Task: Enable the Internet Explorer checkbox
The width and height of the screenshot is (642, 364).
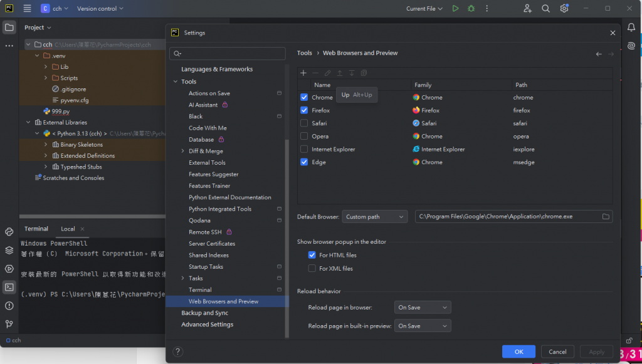Action: pyautogui.click(x=304, y=149)
